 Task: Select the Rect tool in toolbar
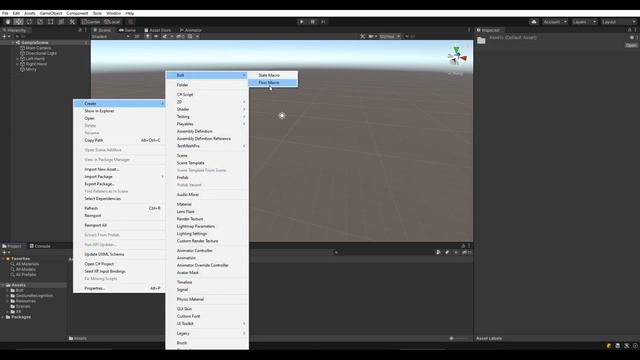[51, 22]
